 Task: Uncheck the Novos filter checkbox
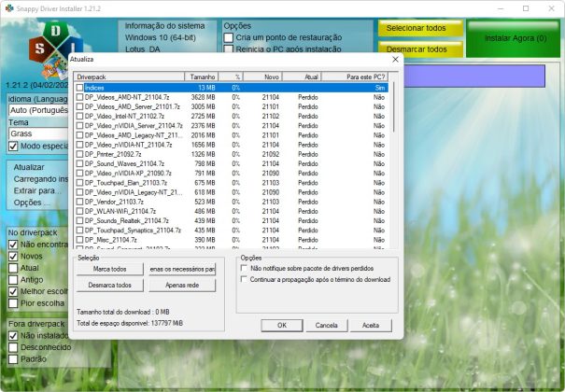tap(13, 257)
